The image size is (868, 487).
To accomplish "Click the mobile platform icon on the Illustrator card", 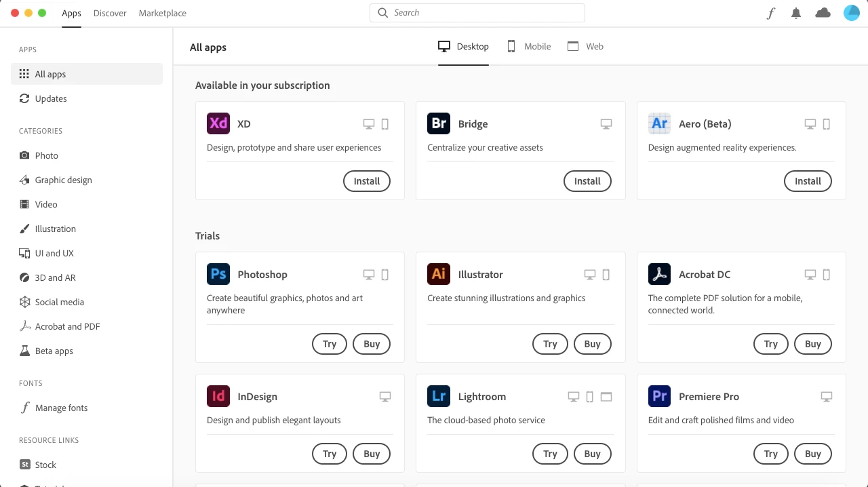I will pyautogui.click(x=606, y=275).
